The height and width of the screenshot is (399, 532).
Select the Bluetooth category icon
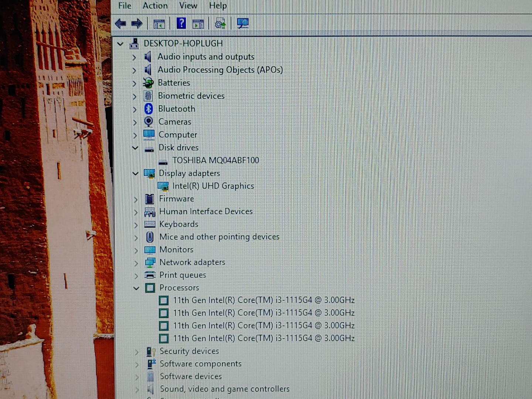coord(149,109)
